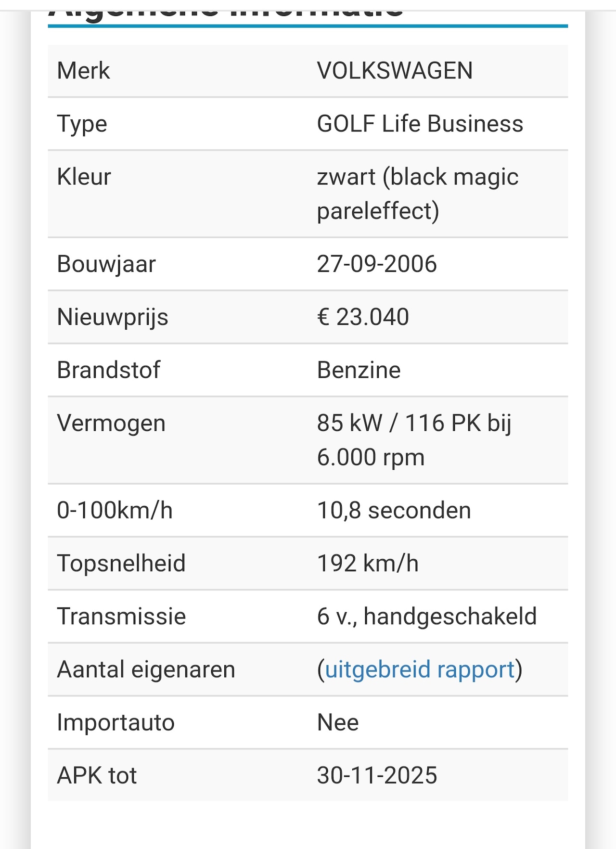Screen dimensions: 616x849
Task: Click the Kleur row label
Action: 84,177
